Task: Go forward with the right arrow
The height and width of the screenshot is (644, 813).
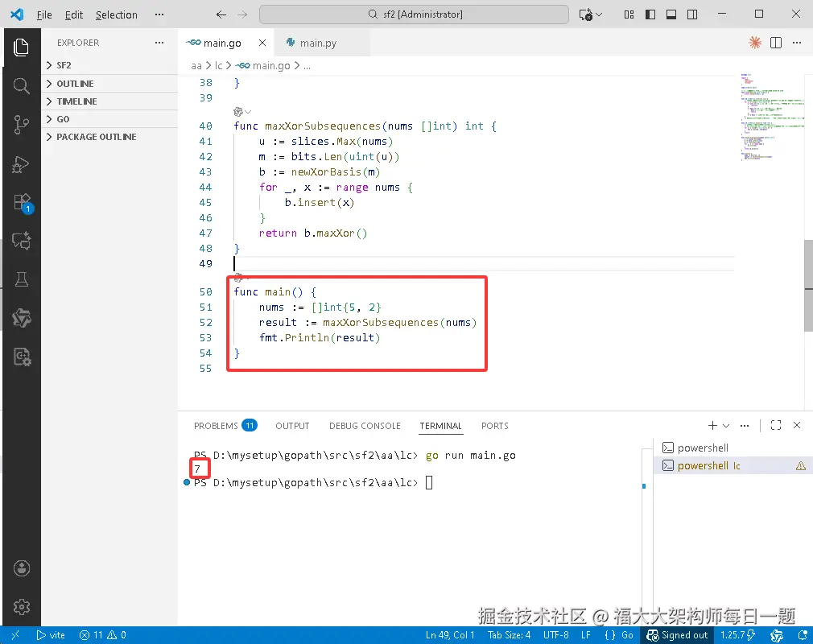Action: click(x=242, y=14)
